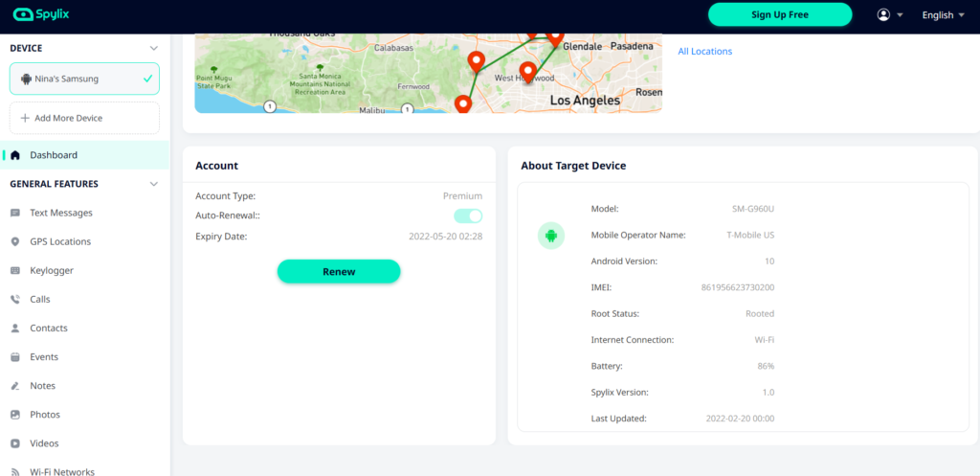980x476 pixels.
Task: Click the checkmark on Nina's Samsung device
Action: [147, 79]
